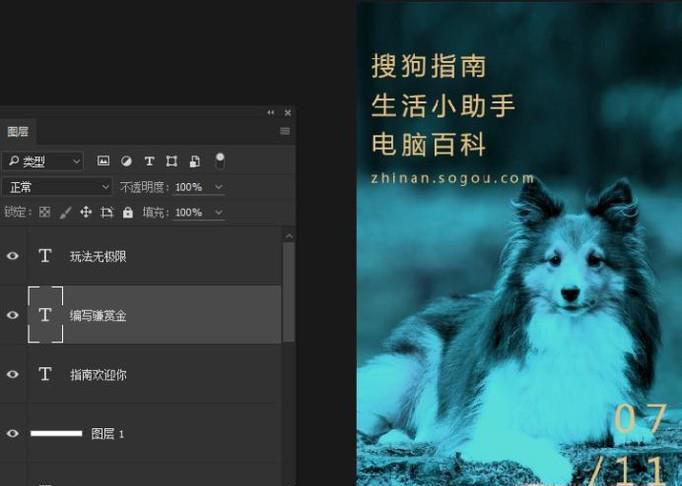
Task: Click the zhinan.sogou.com text on canvas
Action: (452, 178)
